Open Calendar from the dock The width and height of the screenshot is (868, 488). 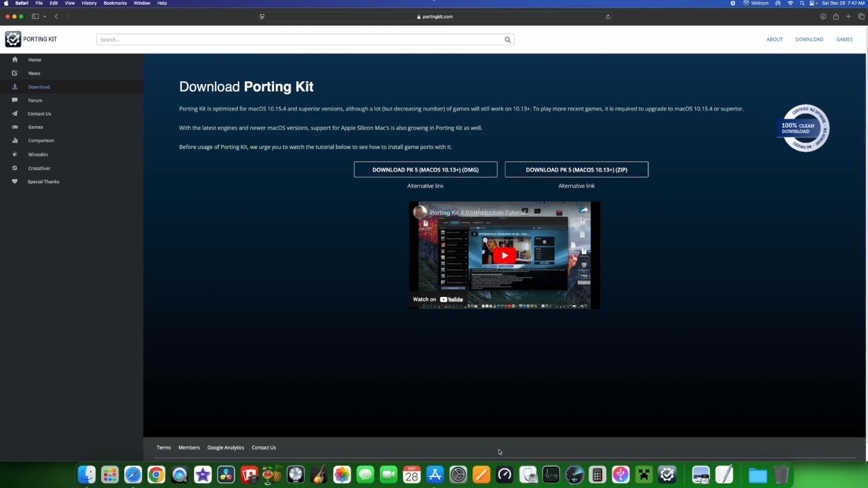click(412, 474)
